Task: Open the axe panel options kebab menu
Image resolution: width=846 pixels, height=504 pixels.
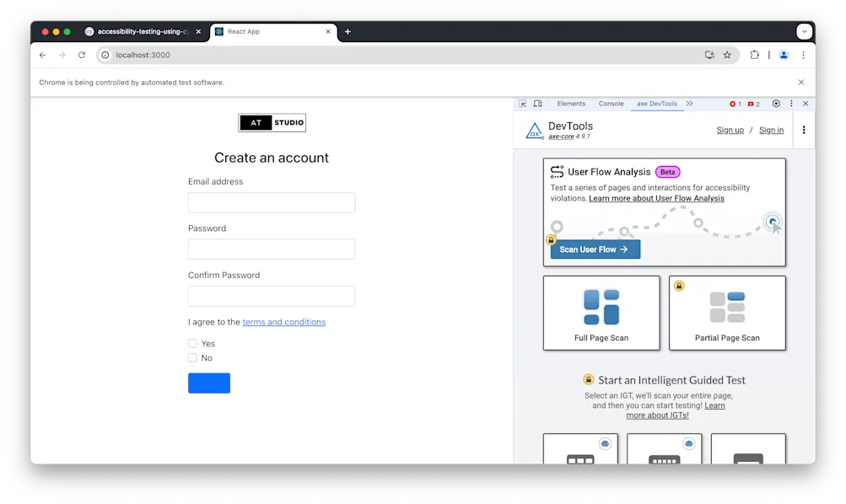Action: (803, 130)
